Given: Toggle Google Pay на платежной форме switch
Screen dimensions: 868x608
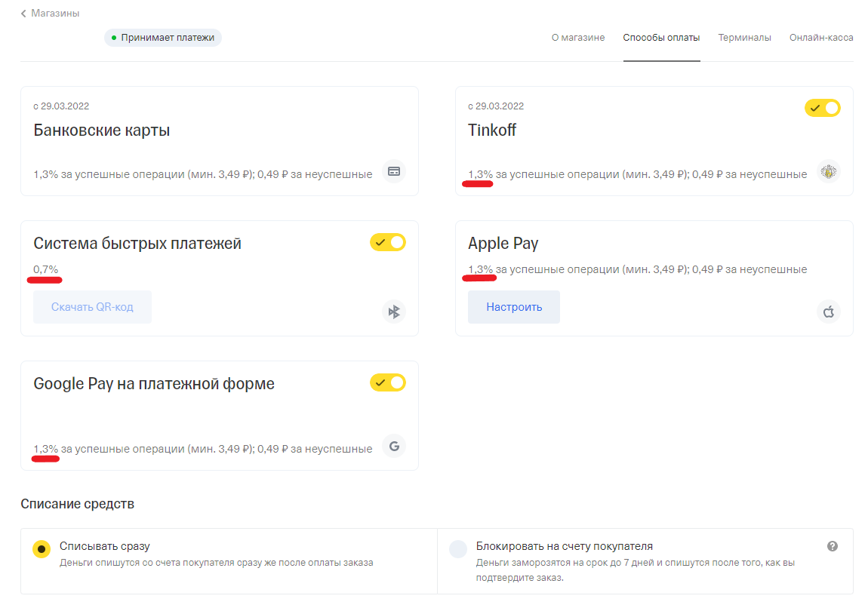Looking at the screenshot, I should click(387, 382).
